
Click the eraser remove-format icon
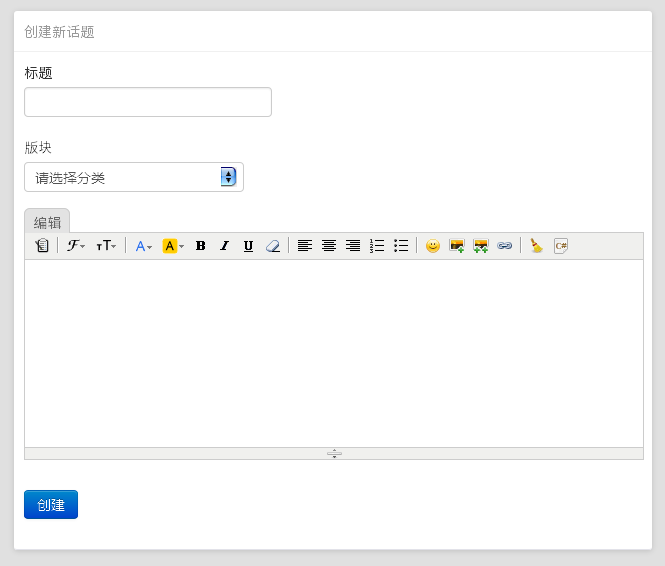point(273,246)
